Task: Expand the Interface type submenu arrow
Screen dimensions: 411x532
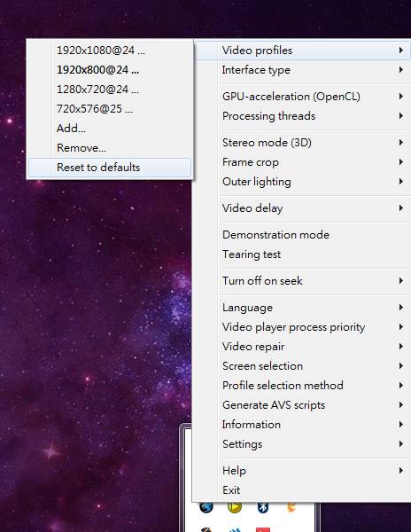Action: click(x=401, y=70)
